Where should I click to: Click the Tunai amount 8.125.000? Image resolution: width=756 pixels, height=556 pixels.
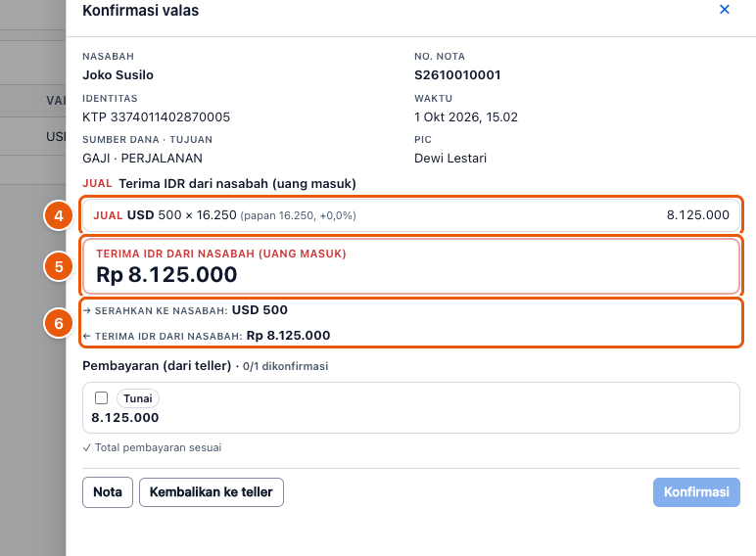pos(125,418)
